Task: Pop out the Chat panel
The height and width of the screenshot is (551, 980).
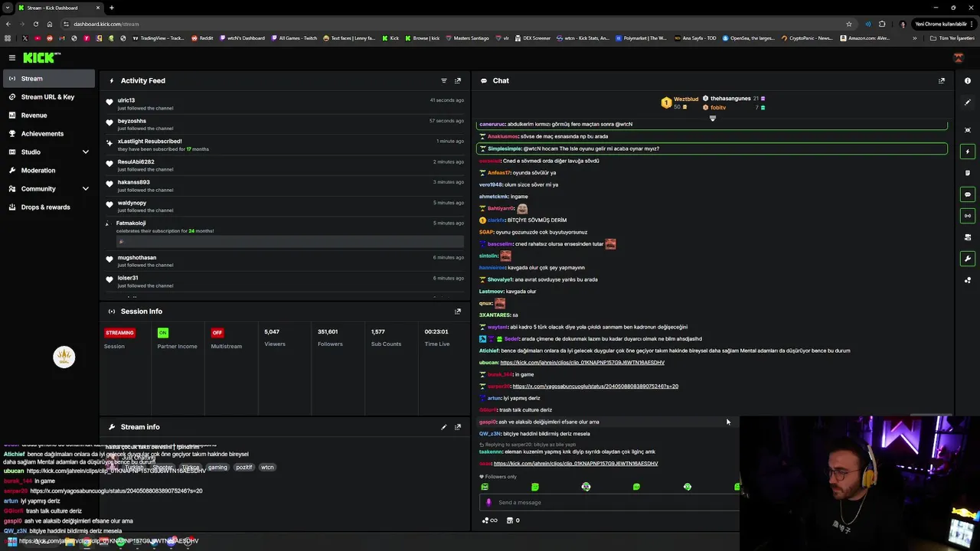Action: click(942, 80)
